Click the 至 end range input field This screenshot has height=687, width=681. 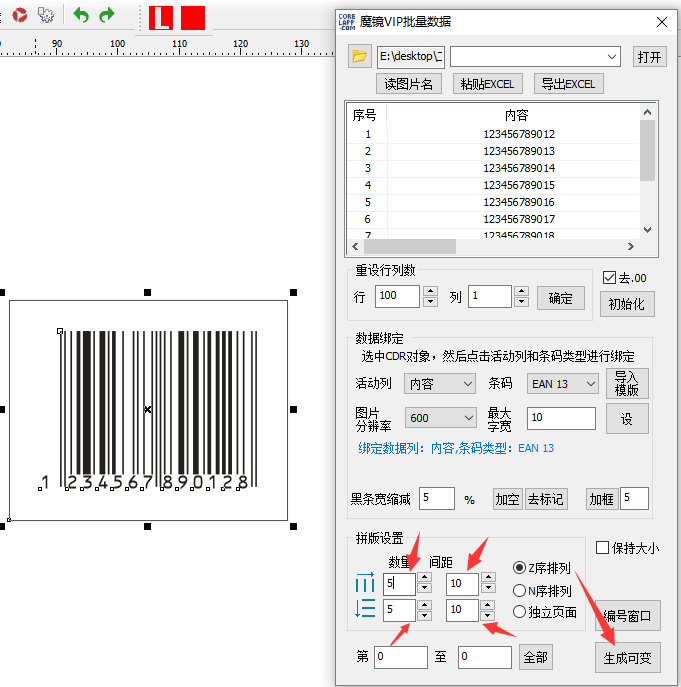click(x=485, y=657)
